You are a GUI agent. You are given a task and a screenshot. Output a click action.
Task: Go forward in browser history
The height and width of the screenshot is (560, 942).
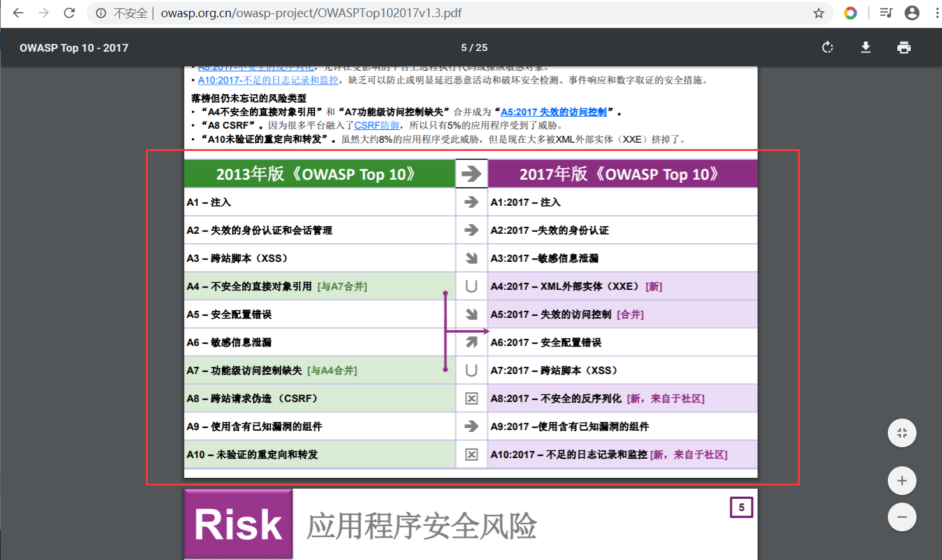(x=43, y=13)
